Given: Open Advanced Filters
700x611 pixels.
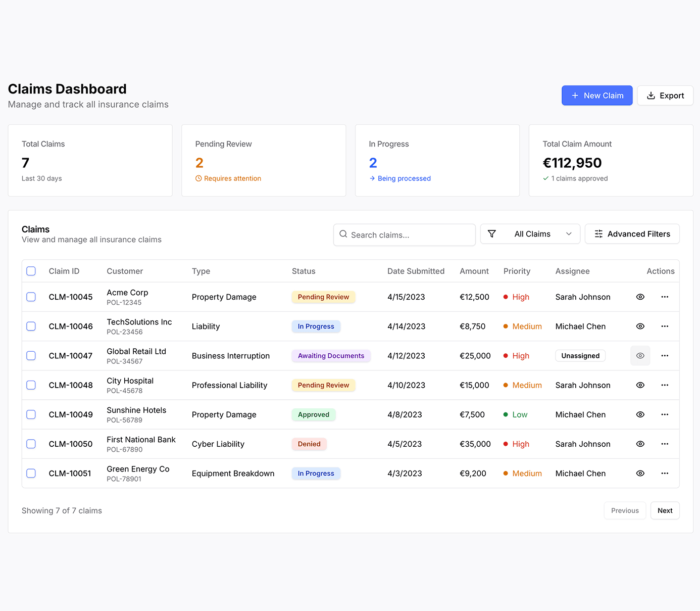Looking at the screenshot, I should pos(632,234).
